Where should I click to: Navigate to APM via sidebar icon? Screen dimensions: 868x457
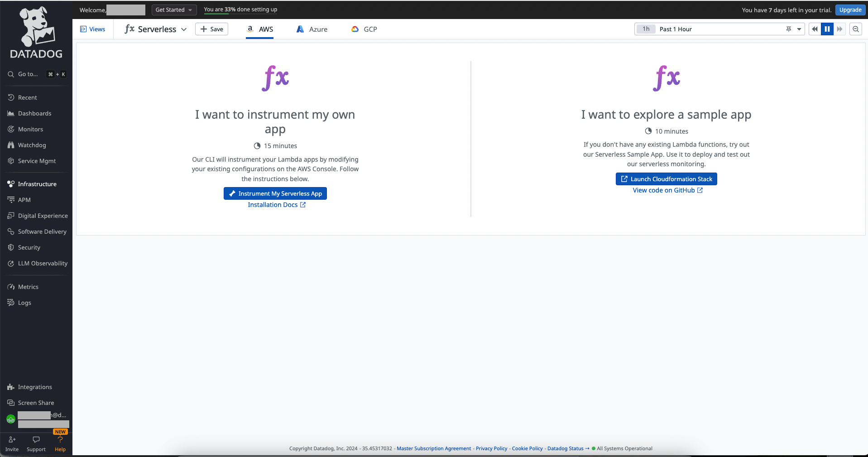pyautogui.click(x=24, y=200)
